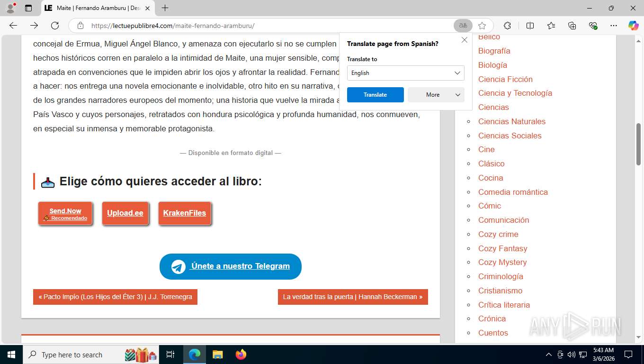Open the Cuentos category
Viewport: 644px width, 364px height.
(x=493, y=333)
